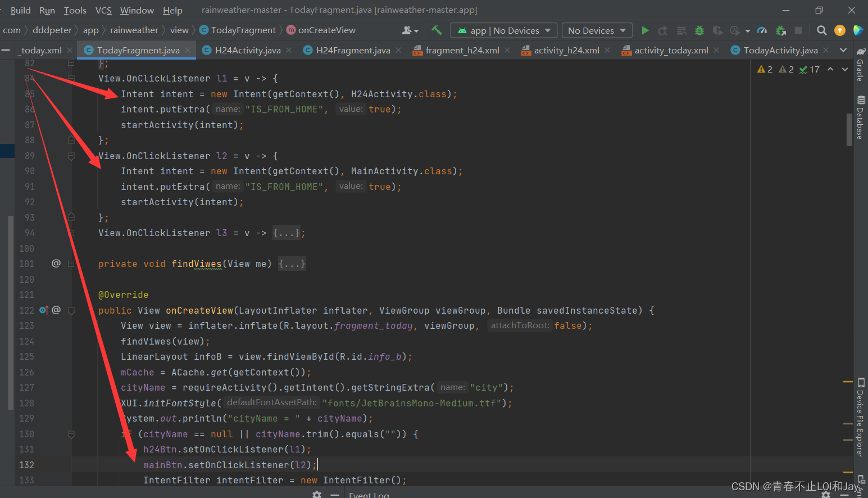Click the @ gutter icon on line 122

pos(56,310)
